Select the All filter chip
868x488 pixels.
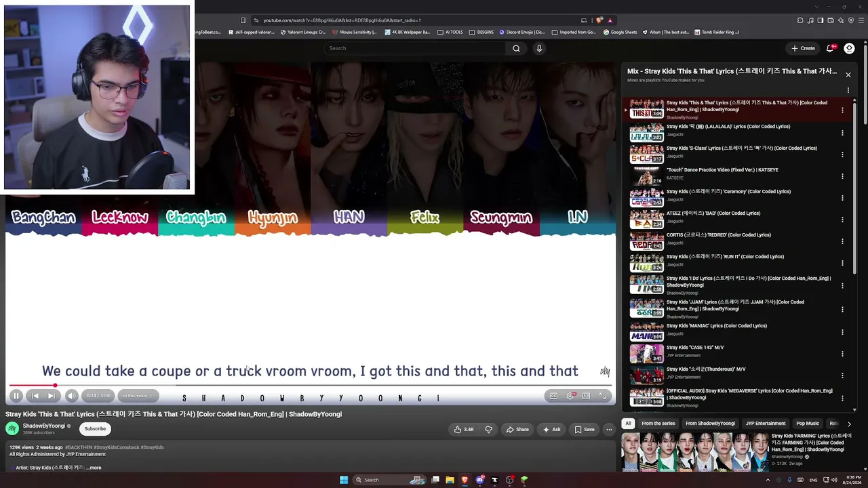click(x=628, y=424)
